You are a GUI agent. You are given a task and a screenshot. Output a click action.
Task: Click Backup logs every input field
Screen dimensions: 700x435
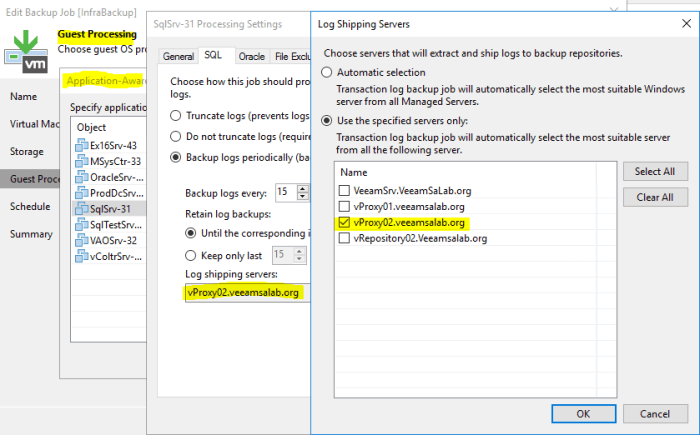[x=286, y=192]
